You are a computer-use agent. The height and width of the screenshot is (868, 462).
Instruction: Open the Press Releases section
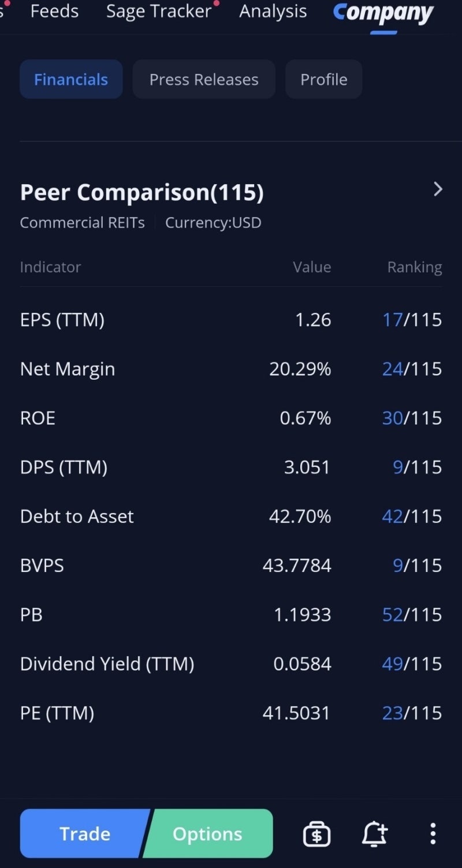(204, 80)
